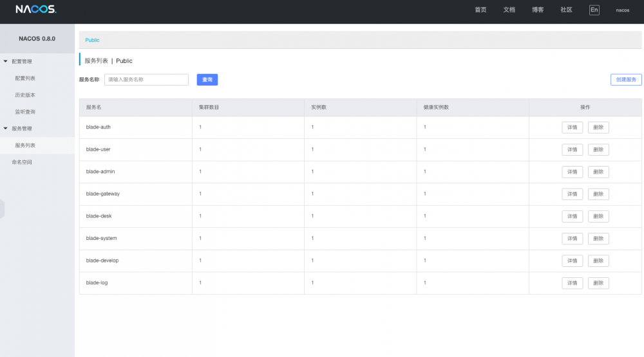Open 监听查询 in the sidebar
The image size is (644, 357).
pos(25,112)
